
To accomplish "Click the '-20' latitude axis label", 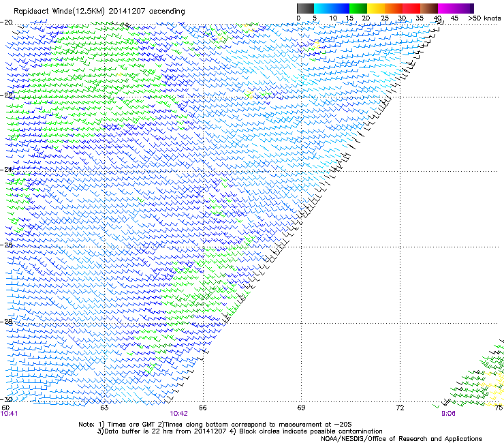I will pos(6,22).
